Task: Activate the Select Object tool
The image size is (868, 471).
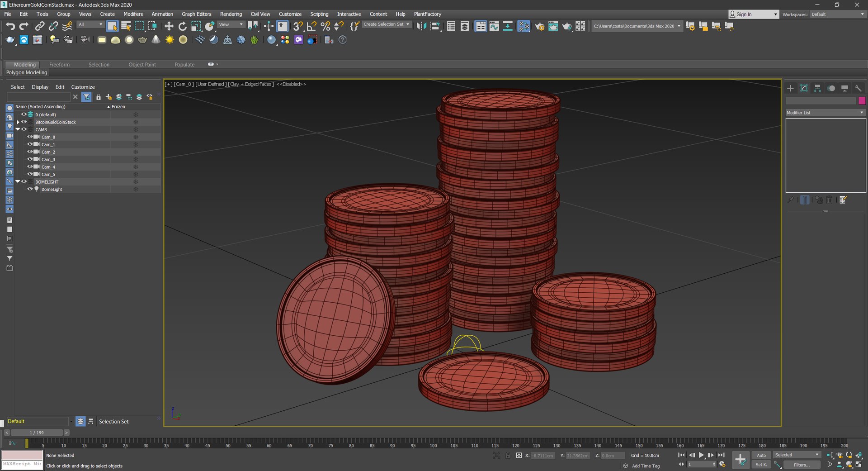Action: click(112, 26)
